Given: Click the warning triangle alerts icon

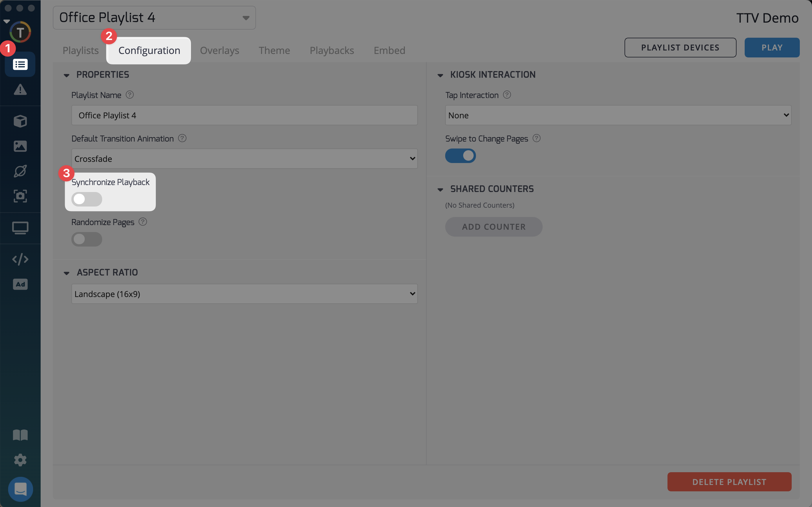Looking at the screenshot, I should pyautogui.click(x=20, y=90).
